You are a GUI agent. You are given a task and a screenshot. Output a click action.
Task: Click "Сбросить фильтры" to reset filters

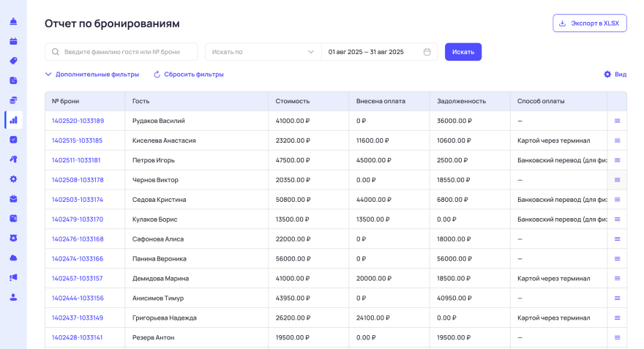[x=189, y=75]
